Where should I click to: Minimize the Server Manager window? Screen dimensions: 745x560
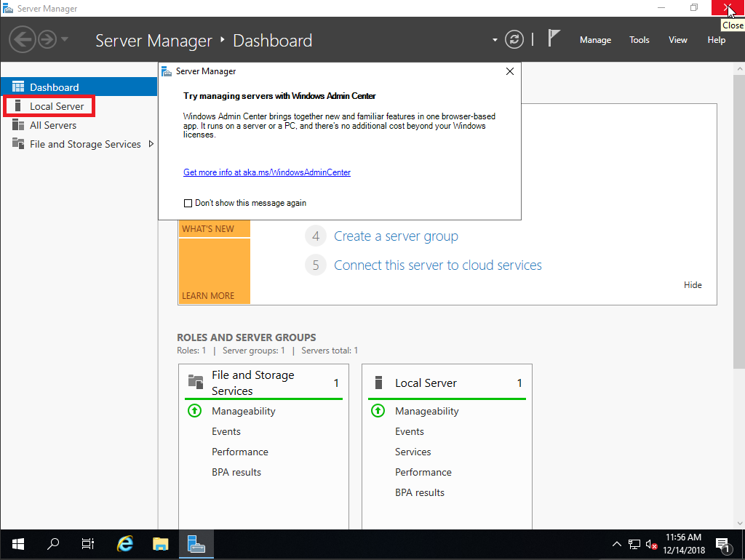(661, 7)
